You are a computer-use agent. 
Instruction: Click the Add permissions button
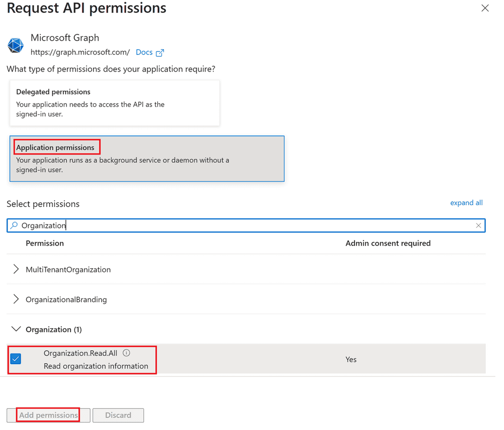point(48,415)
